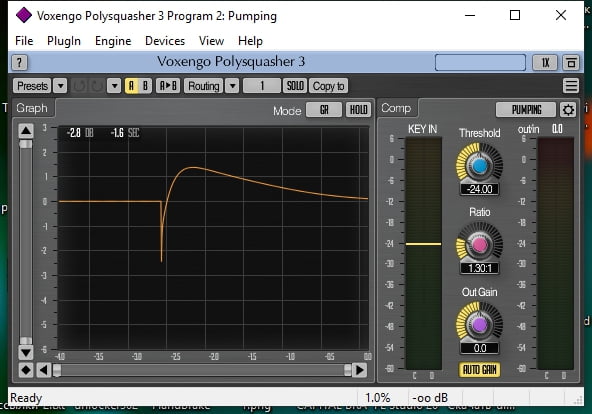Image resolution: width=592 pixels, height=414 pixels.
Task: Open the Devices menu
Action: pyautogui.click(x=165, y=41)
